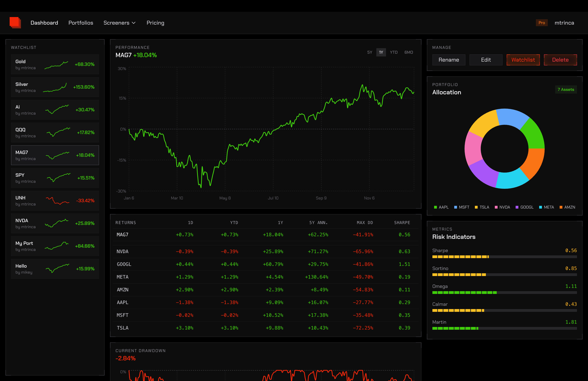Toggle the Watchlist button in Manage
The image size is (588, 381).
coord(523,60)
